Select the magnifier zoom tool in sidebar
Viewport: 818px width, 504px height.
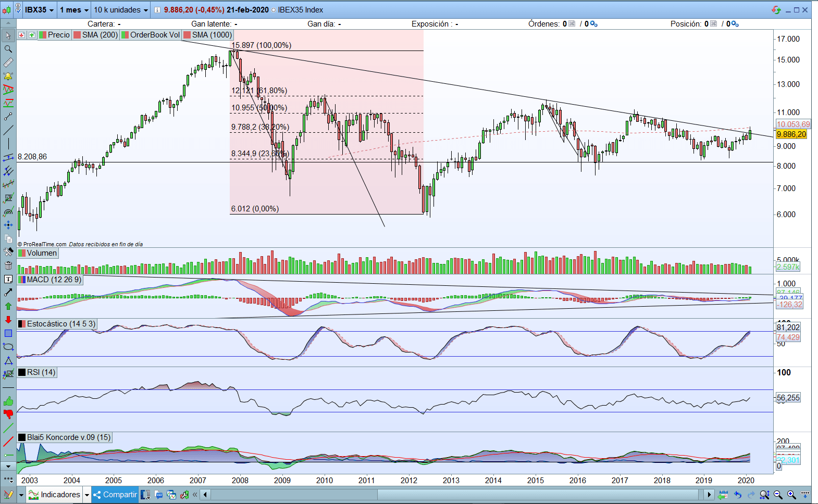[x=8, y=49]
